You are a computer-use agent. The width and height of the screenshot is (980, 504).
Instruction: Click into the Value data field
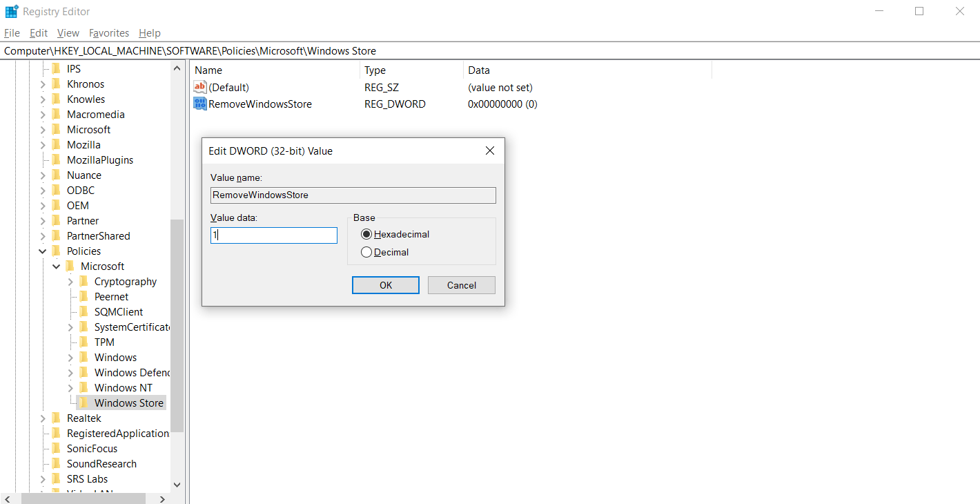click(x=274, y=235)
